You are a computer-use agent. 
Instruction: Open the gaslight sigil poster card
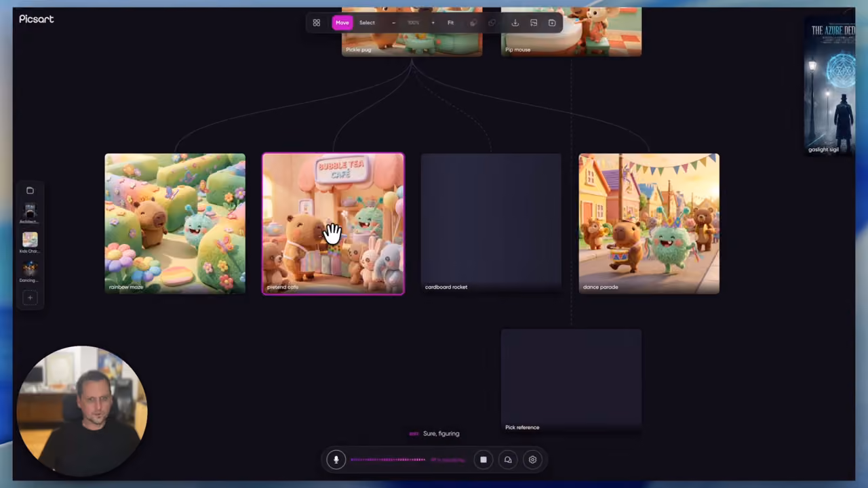(830, 87)
